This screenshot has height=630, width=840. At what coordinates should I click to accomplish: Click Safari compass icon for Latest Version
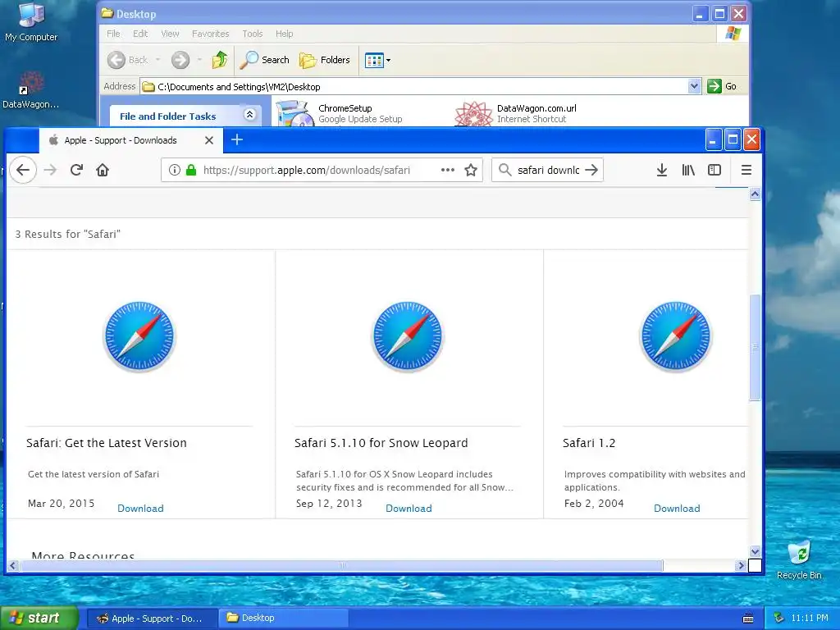click(139, 336)
